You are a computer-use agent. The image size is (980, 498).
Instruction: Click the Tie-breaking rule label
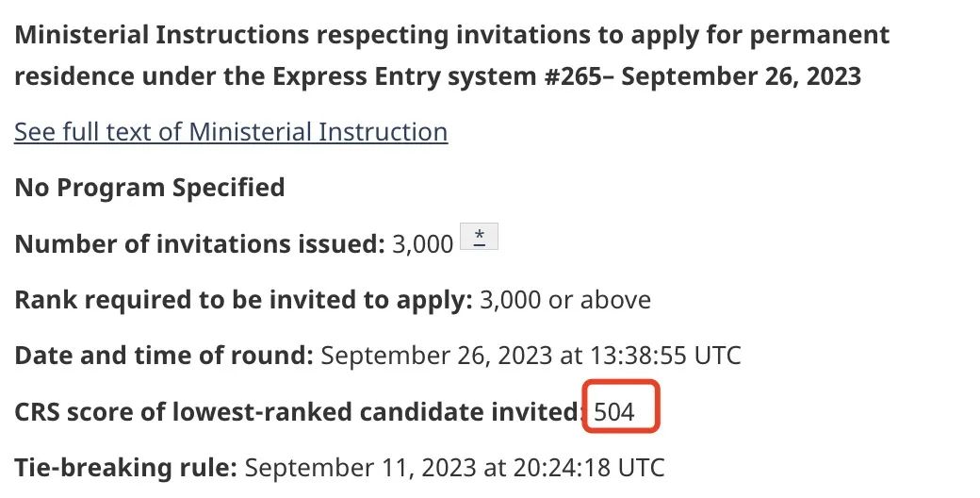pyautogui.click(x=125, y=467)
